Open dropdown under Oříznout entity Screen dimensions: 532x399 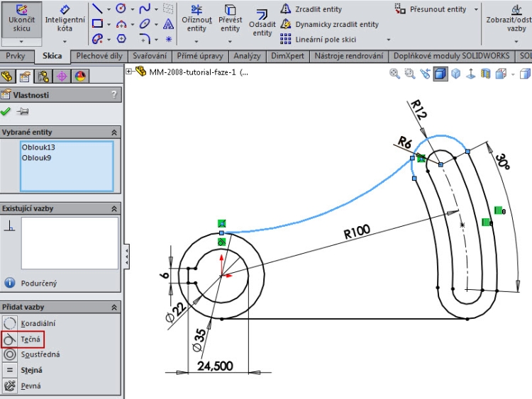tap(196, 42)
